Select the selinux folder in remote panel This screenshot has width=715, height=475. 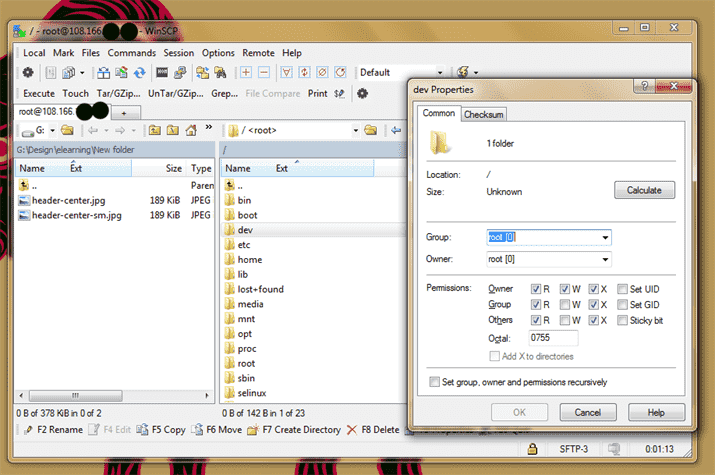[x=252, y=393]
